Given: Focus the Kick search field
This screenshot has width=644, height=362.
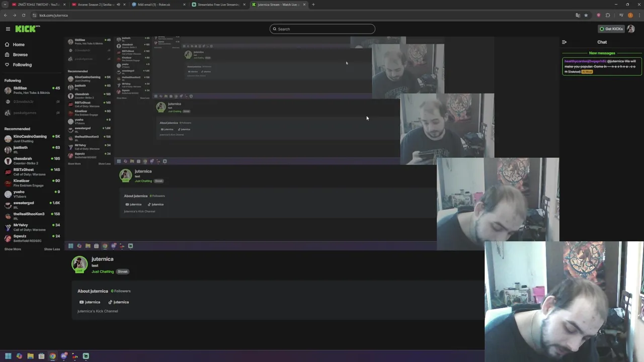Looking at the screenshot, I should pos(322,29).
